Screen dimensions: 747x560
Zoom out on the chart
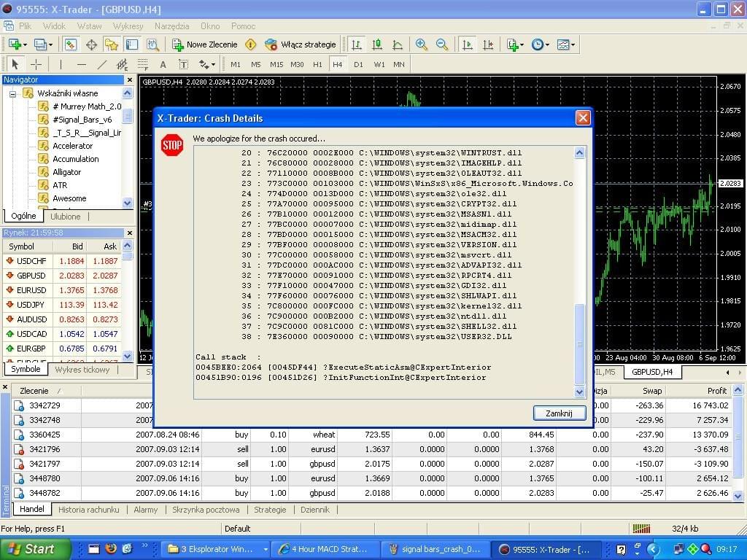(441, 44)
